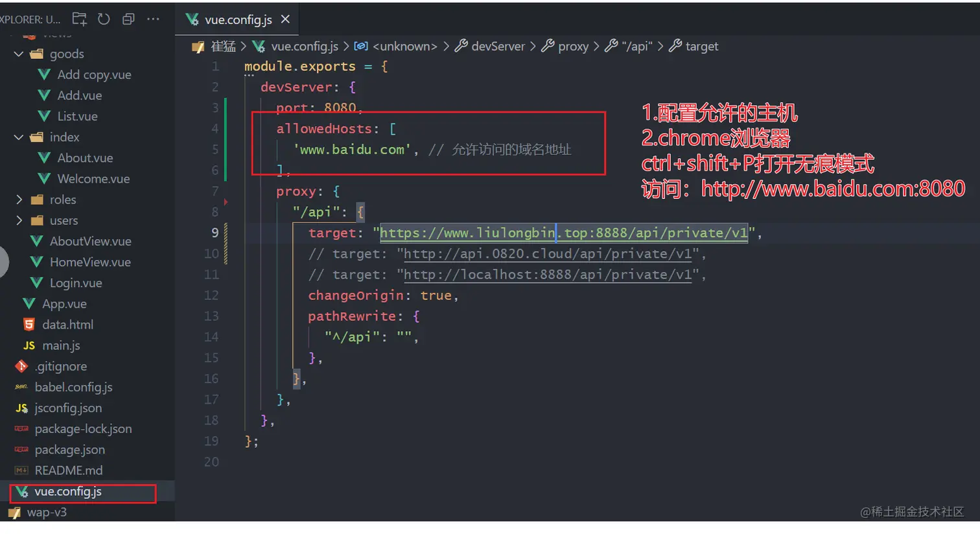Click the goods folder name

67,54
